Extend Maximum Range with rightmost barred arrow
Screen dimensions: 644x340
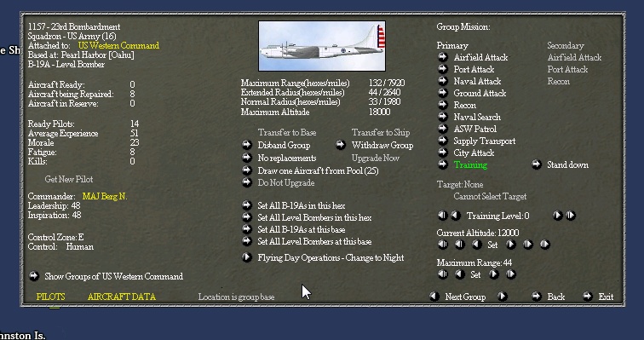pos(510,274)
